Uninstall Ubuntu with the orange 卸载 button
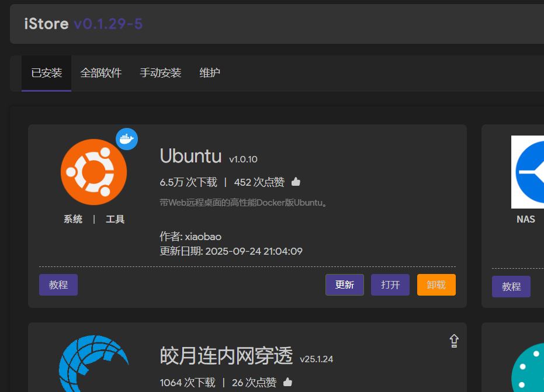The width and height of the screenshot is (544, 392). click(x=436, y=285)
